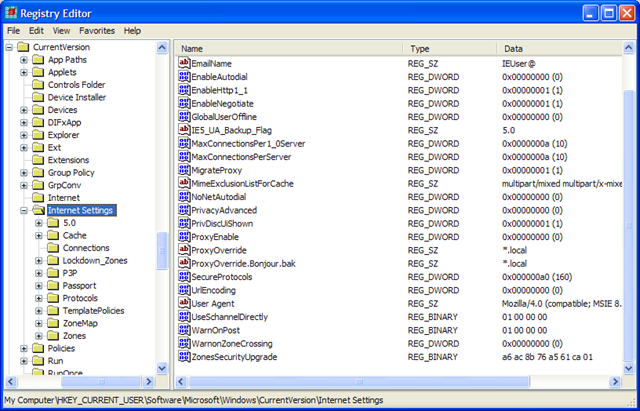640x411 pixels.
Task: Sort by the Name column header
Action: (289, 49)
